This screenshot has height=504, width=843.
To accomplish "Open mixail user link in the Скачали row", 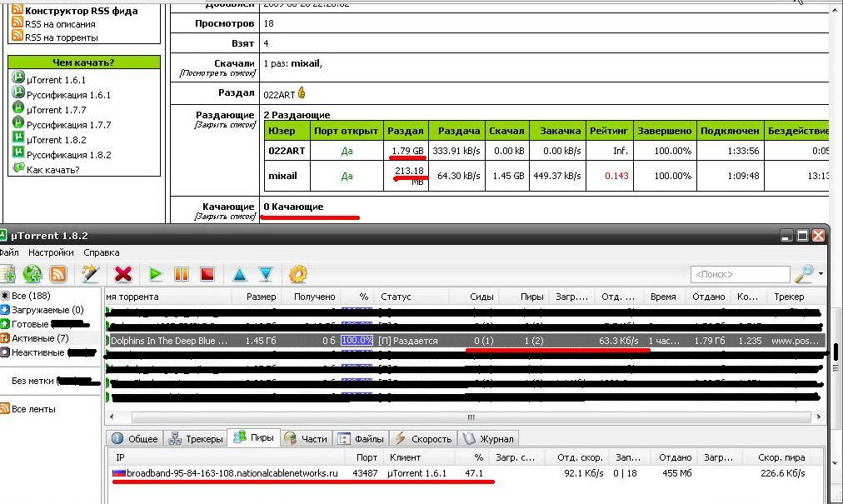I will pos(305,63).
